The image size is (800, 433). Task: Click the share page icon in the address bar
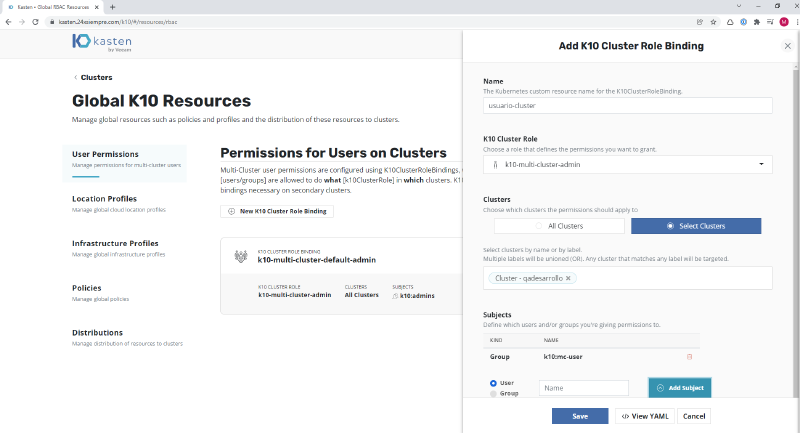[x=700, y=22]
